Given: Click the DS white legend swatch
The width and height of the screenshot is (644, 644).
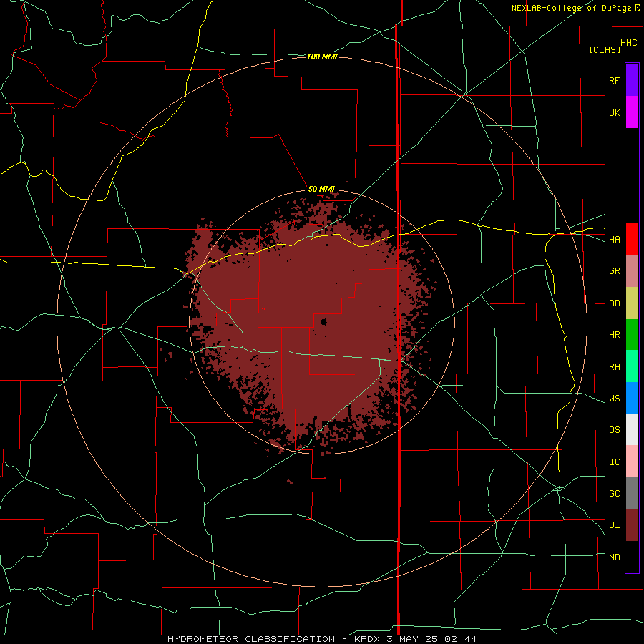Looking at the screenshot, I should (x=632, y=429).
